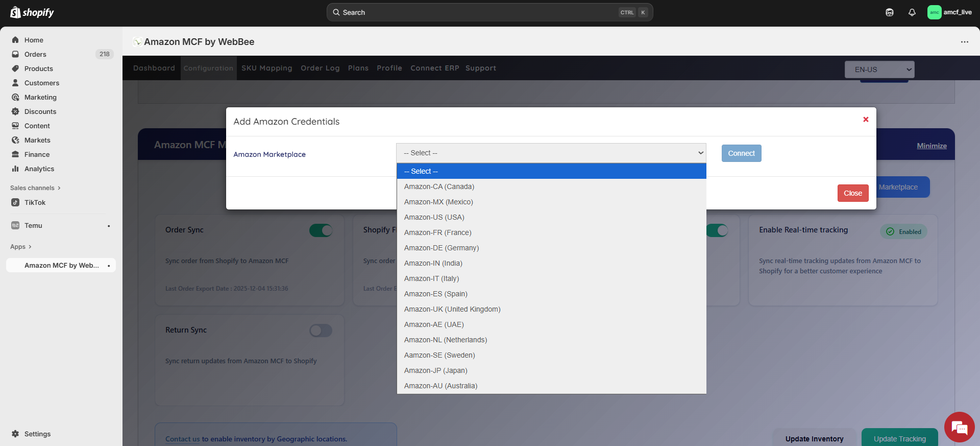Click the red Close button

852,193
